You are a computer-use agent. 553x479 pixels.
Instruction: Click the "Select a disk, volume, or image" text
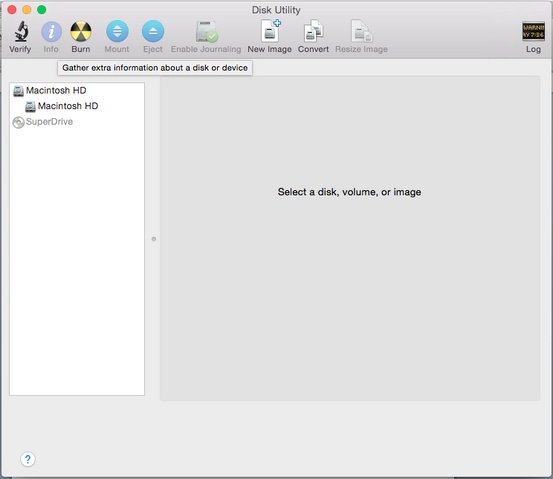pos(349,192)
